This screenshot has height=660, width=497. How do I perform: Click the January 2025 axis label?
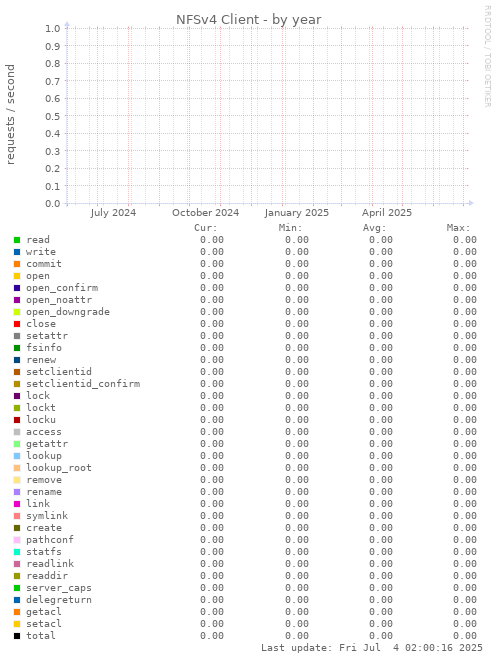[x=296, y=213]
